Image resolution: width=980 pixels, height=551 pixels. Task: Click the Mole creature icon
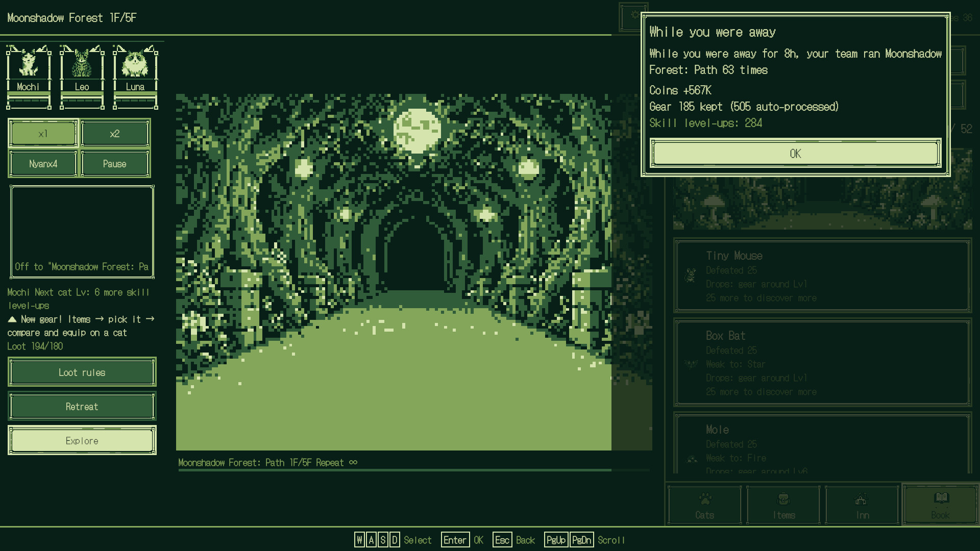[x=692, y=459]
